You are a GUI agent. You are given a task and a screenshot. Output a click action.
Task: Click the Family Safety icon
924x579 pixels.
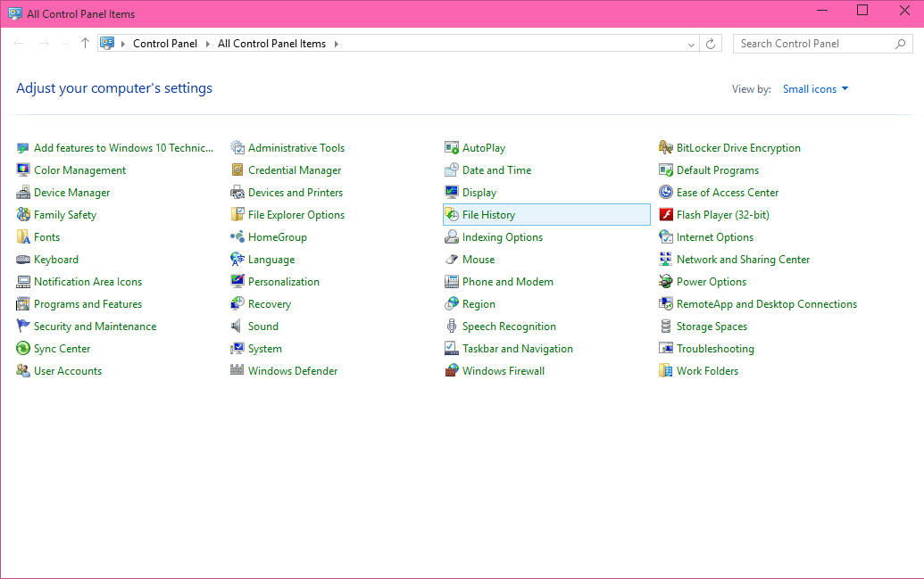point(23,215)
